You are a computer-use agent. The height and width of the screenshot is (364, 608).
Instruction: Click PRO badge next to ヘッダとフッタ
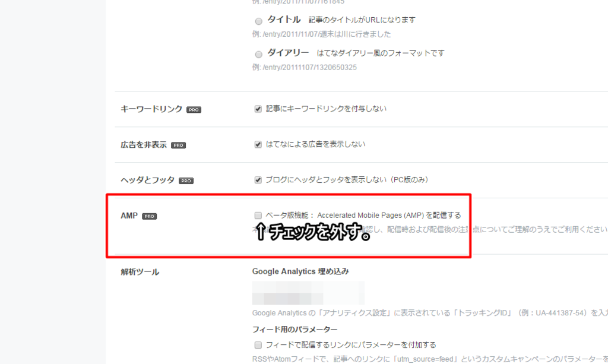186,181
